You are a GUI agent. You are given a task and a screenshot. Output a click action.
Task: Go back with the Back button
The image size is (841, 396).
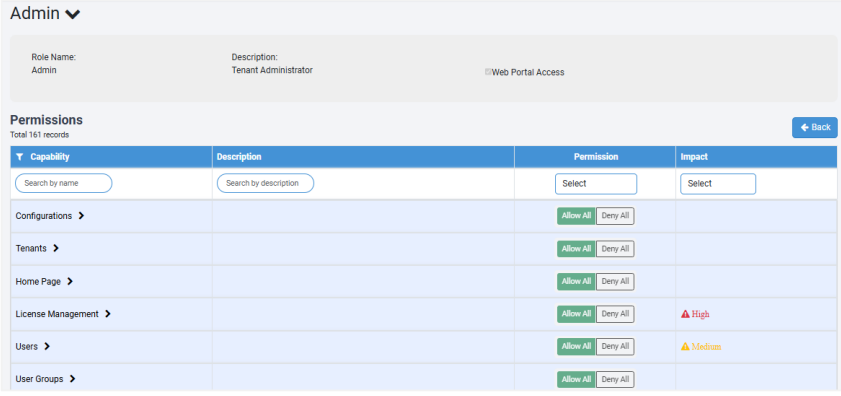click(x=815, y=127)
